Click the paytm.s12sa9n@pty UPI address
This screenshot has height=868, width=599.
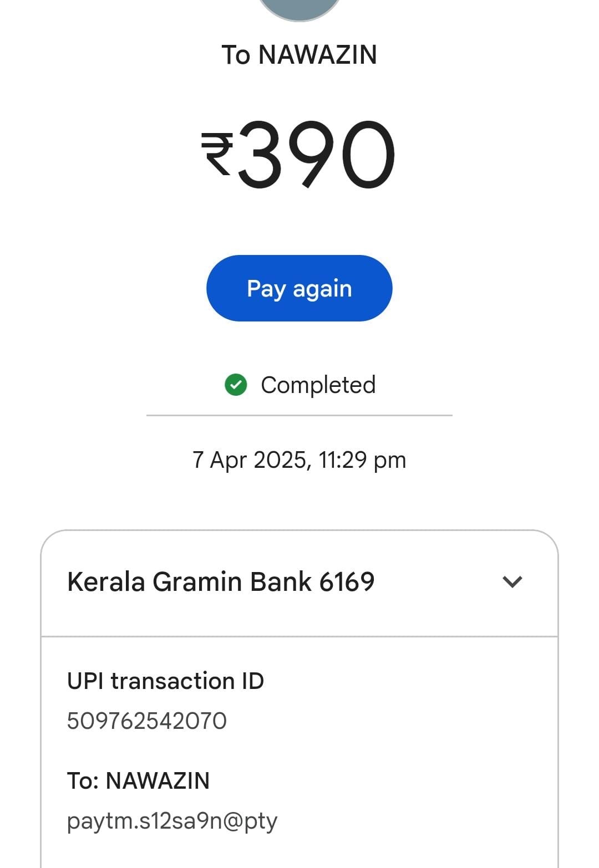coord(172,821)
